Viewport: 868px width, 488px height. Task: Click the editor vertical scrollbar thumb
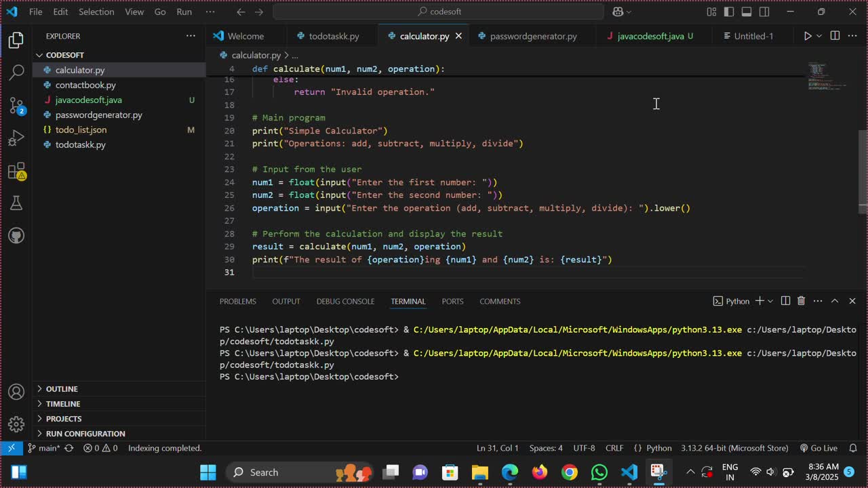pyautogui.click(x=863, y=171)
